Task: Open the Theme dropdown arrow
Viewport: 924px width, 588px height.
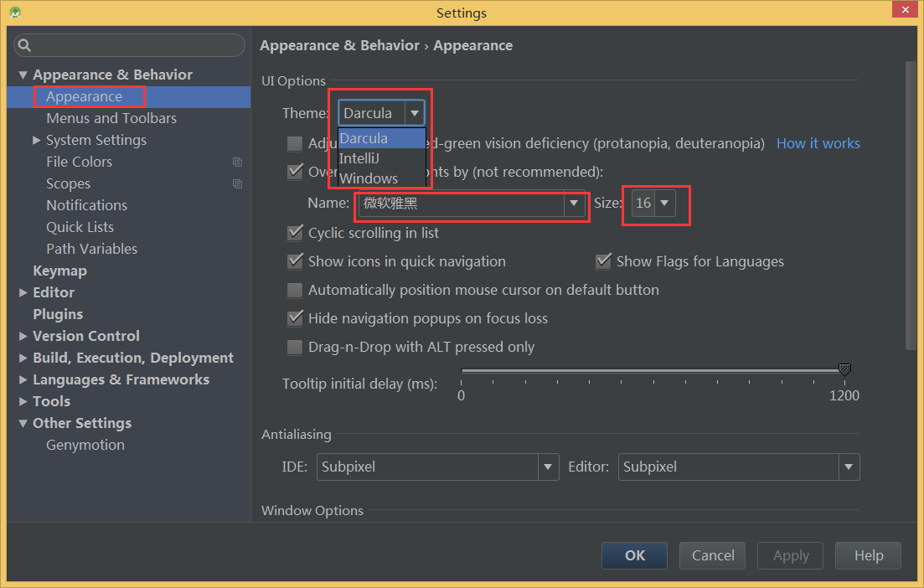Action: coord(415,113)
